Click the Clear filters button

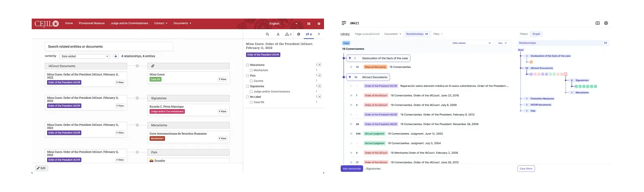[526, 168]
